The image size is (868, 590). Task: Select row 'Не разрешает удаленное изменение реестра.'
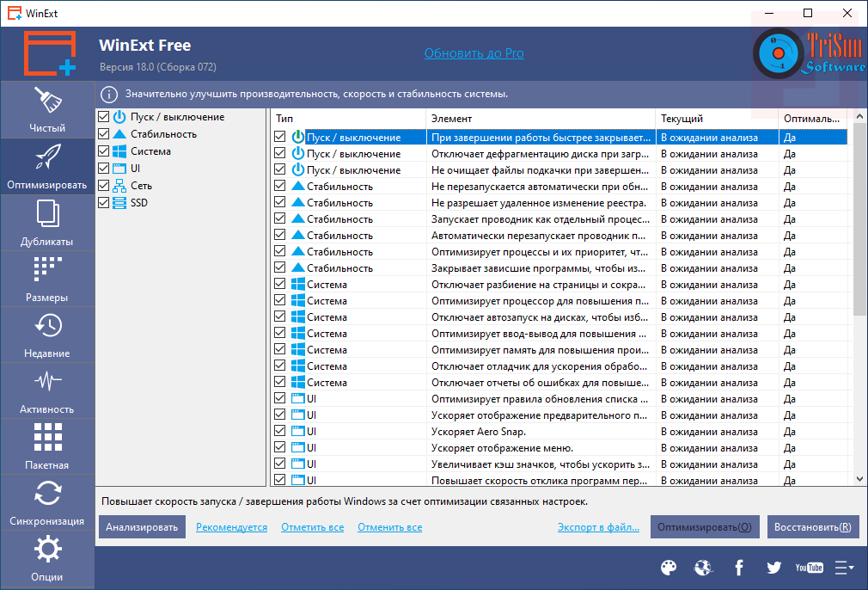pyautogui.click(x=559, y=203)
